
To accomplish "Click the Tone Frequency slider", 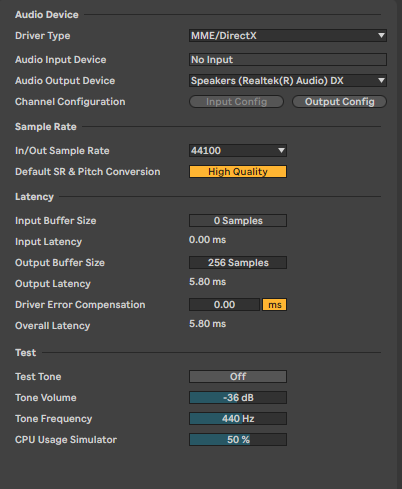I will (238, 419).
